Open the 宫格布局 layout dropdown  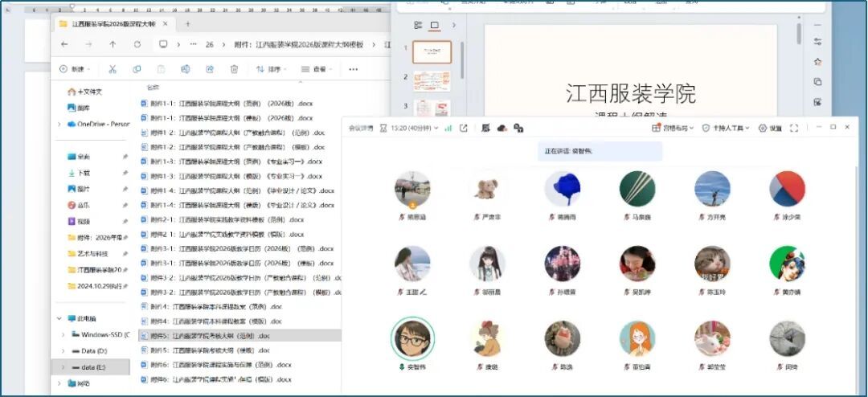pyautogui.click(x=673, y=128)
